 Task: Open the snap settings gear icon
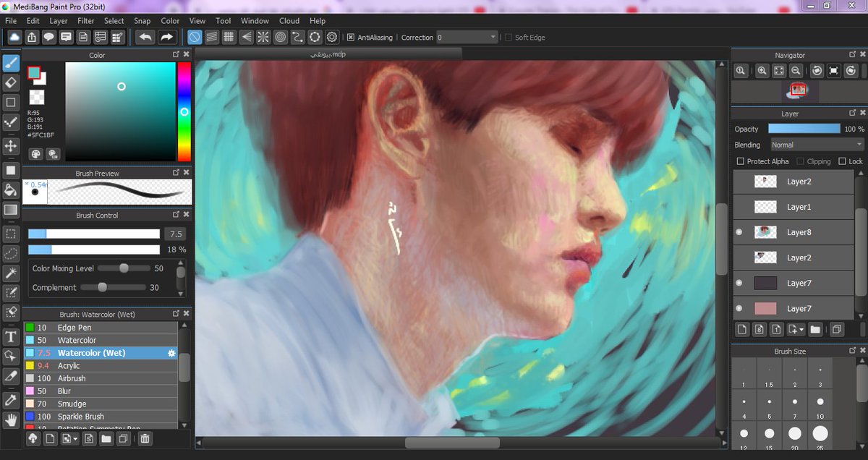(332, 37)
